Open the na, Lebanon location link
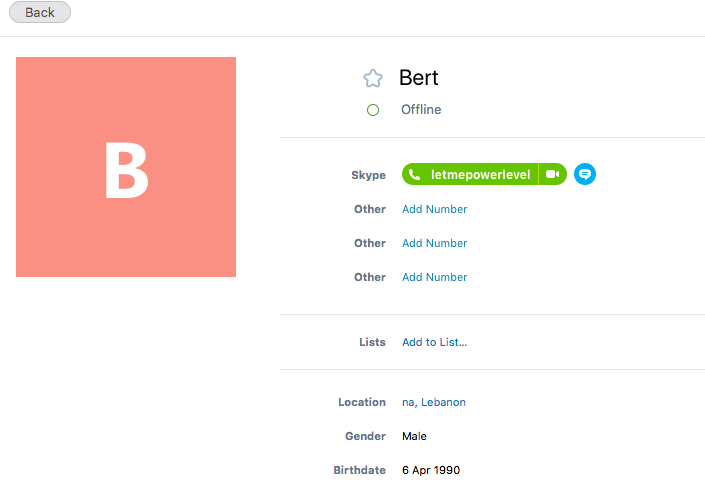The image size is (705, 495). [433, 402]
